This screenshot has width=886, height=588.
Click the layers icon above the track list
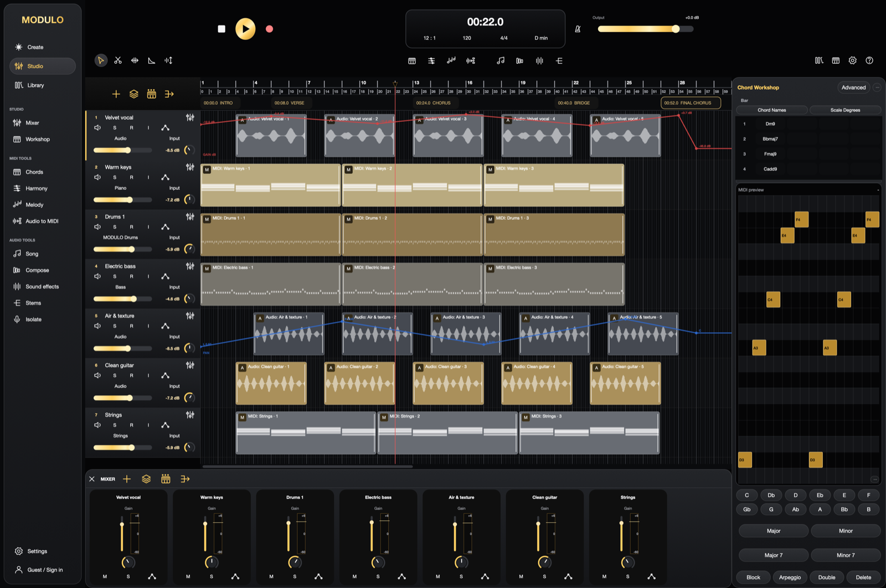coord(133,94)
